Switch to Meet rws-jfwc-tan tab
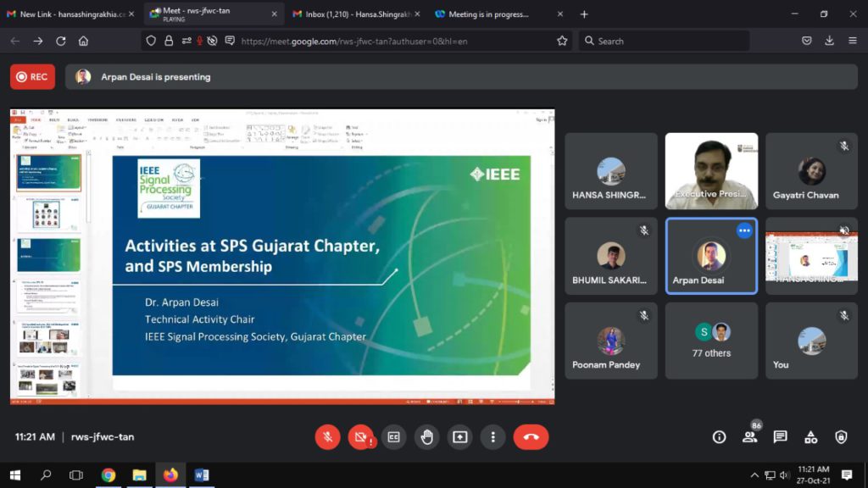Image resolution: width=868 pixels, height=488 pixels. [x=214, y=14]
